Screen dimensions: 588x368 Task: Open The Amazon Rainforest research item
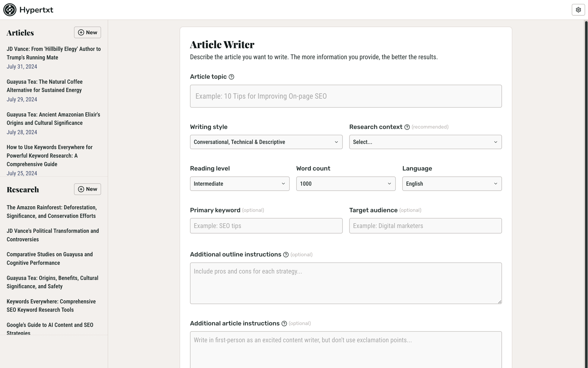[51, 212]
